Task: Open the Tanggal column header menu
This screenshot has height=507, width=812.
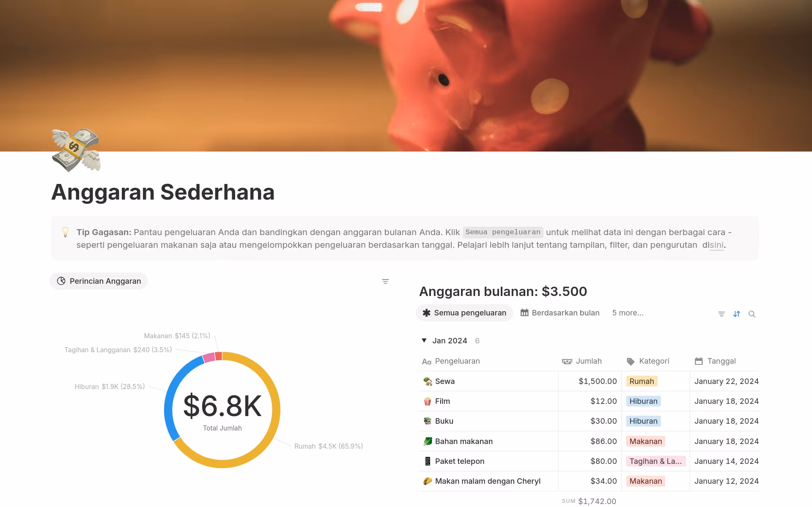Action: [x=721, y=361]
